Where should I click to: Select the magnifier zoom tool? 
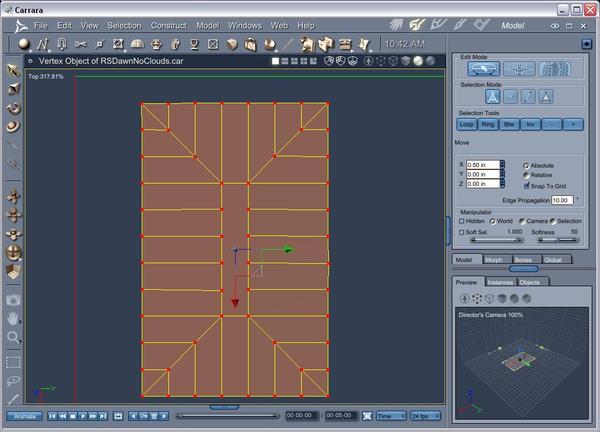(13, 337)
